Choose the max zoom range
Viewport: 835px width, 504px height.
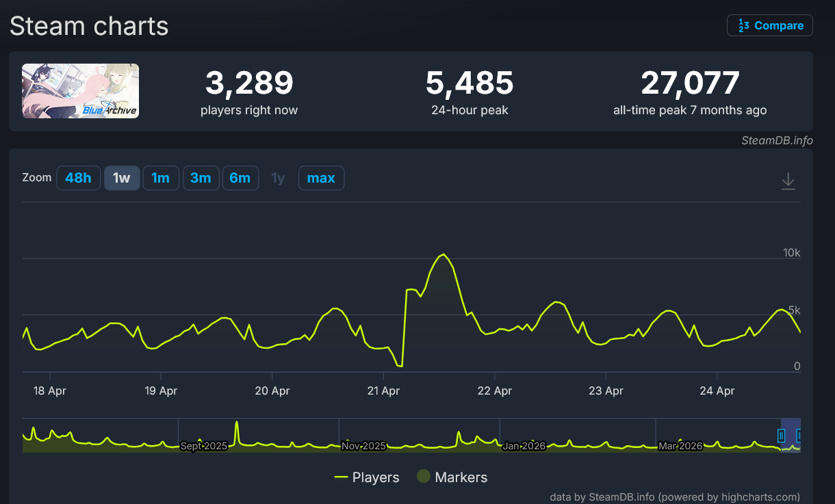[321, 178]
